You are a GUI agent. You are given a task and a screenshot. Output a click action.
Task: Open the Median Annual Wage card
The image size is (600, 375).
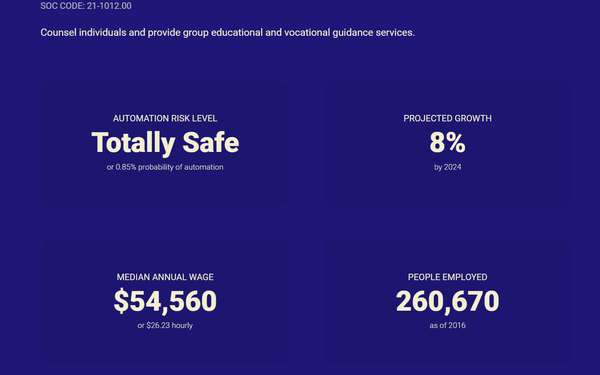point(165,302)
